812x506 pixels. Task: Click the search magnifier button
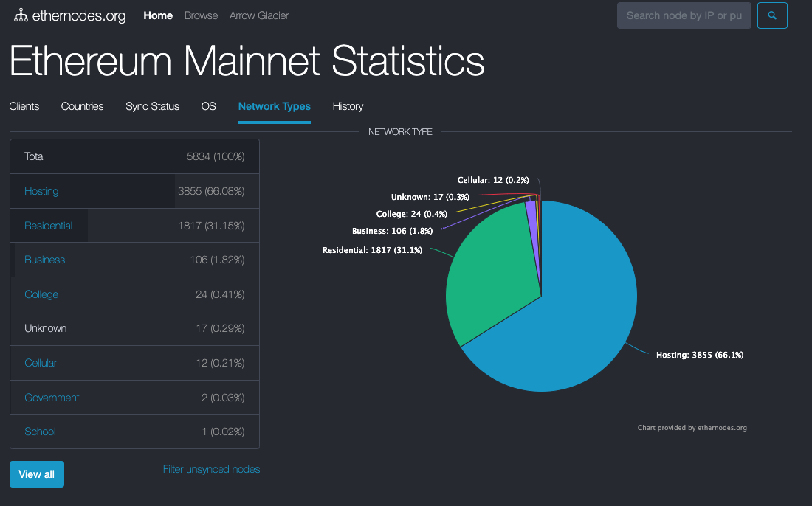[x=772, y=15]
